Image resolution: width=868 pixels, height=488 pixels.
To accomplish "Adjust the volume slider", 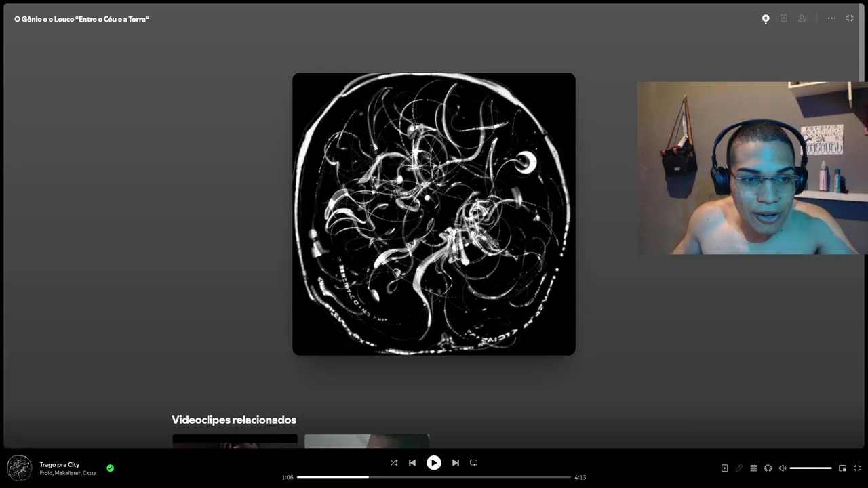I will pyautogui.click(x=810, y=468).
